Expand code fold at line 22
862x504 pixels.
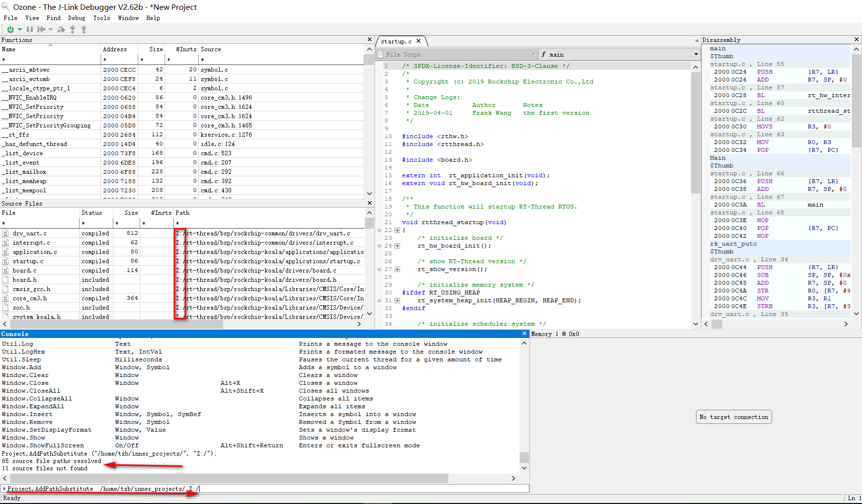(x=397, y=230)
